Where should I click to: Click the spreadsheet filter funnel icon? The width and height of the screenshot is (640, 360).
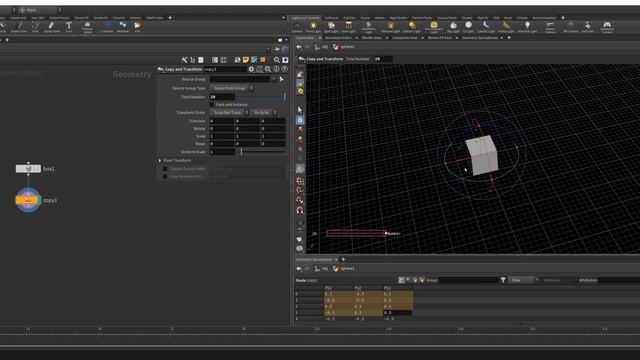(503, 280)
